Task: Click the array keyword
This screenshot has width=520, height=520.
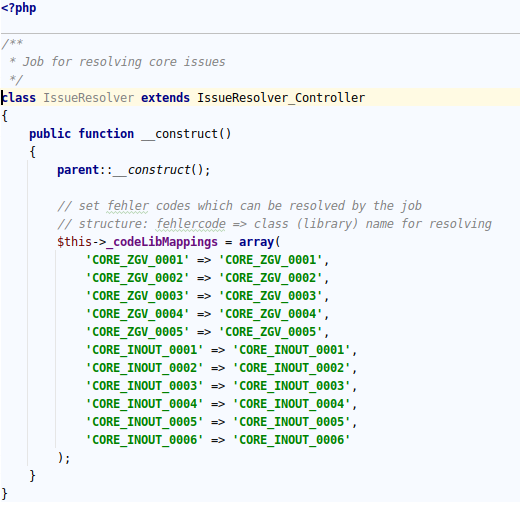Action: 256,242
